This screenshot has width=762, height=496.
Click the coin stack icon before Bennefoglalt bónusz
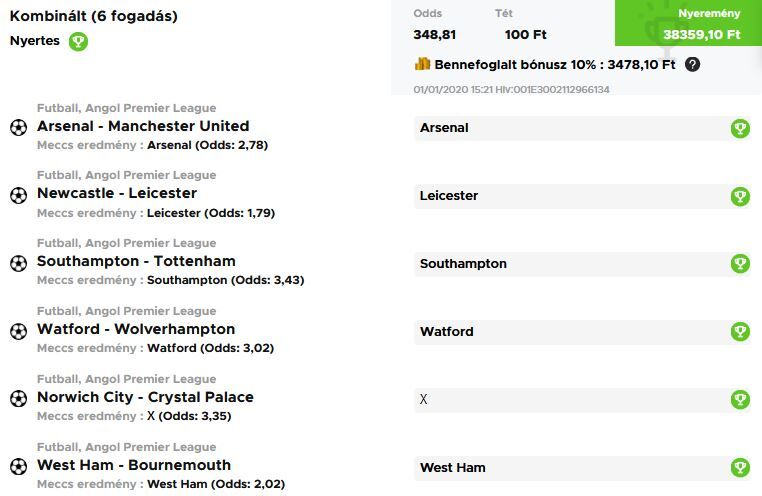point(422,64)
